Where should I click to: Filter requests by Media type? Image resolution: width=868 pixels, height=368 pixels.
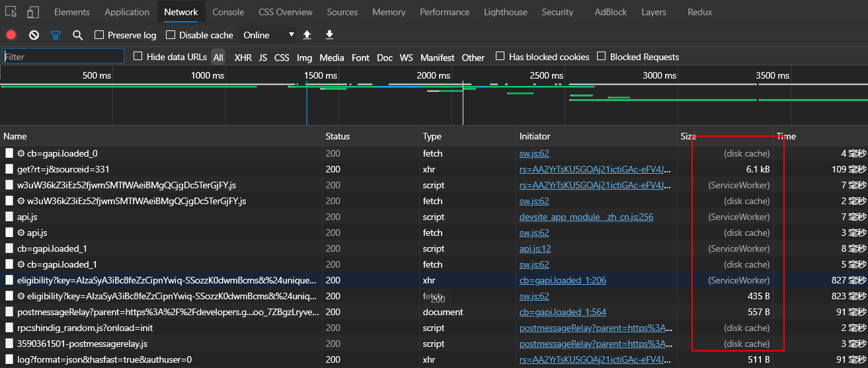click(332, 57)
